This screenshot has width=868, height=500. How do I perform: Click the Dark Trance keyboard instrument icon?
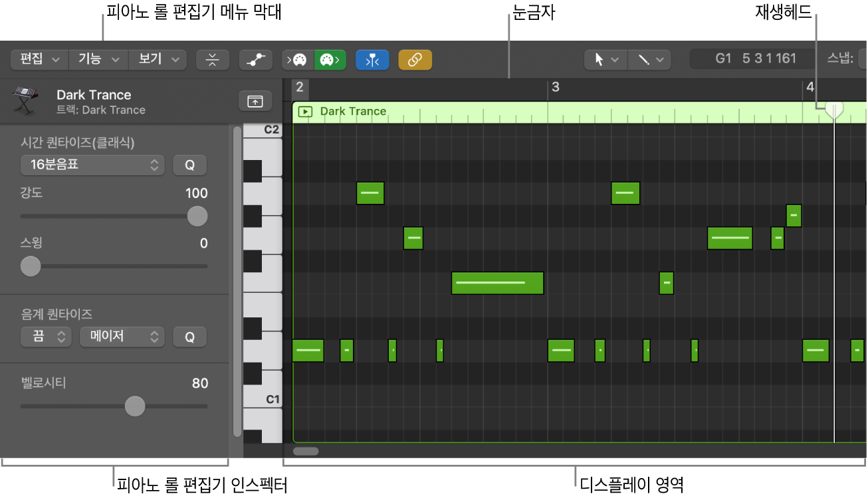pos(25,101)
